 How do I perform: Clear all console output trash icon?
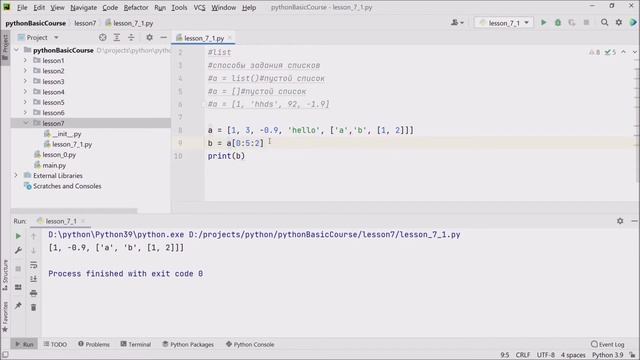coord(33,307)
